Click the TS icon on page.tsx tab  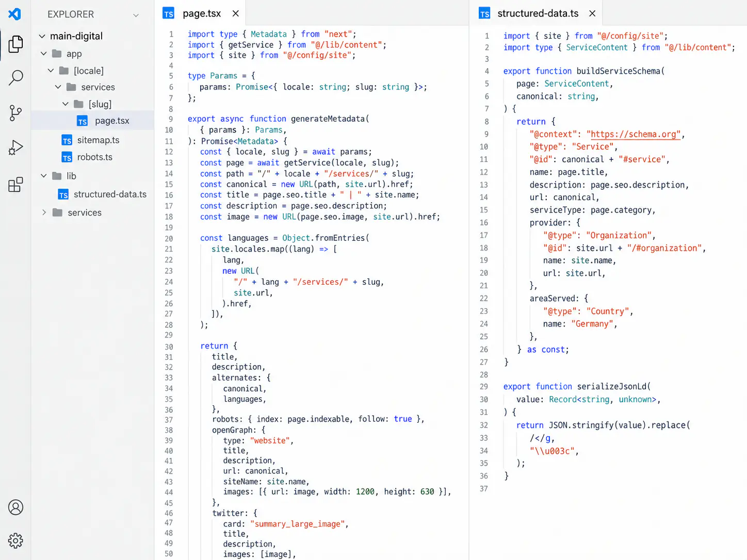[x=168, y=13]
